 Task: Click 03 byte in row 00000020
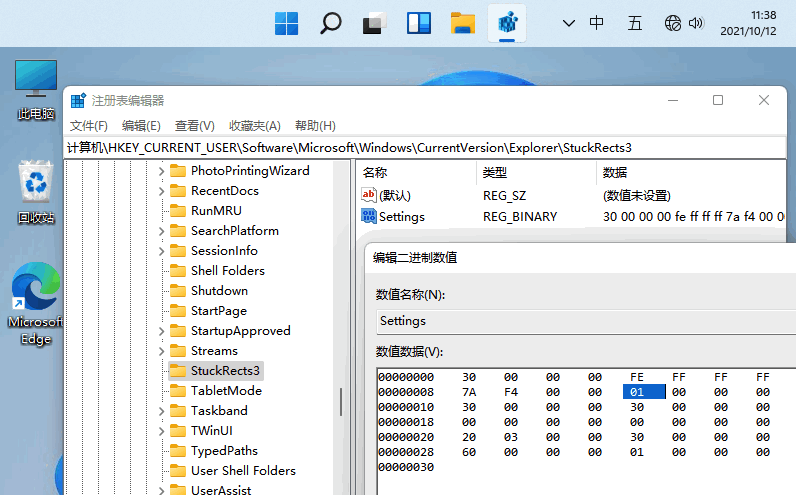[x=511, y=437]
